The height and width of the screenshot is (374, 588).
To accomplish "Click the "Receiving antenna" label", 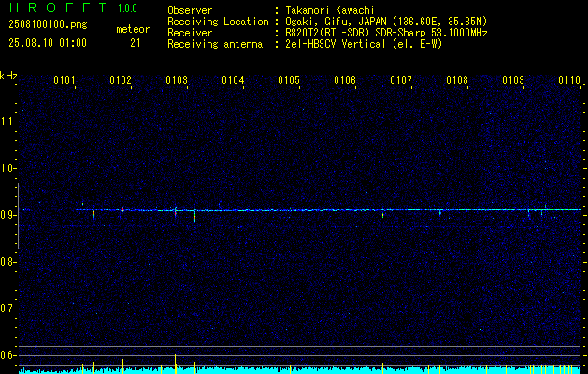I will click(215, 44).
